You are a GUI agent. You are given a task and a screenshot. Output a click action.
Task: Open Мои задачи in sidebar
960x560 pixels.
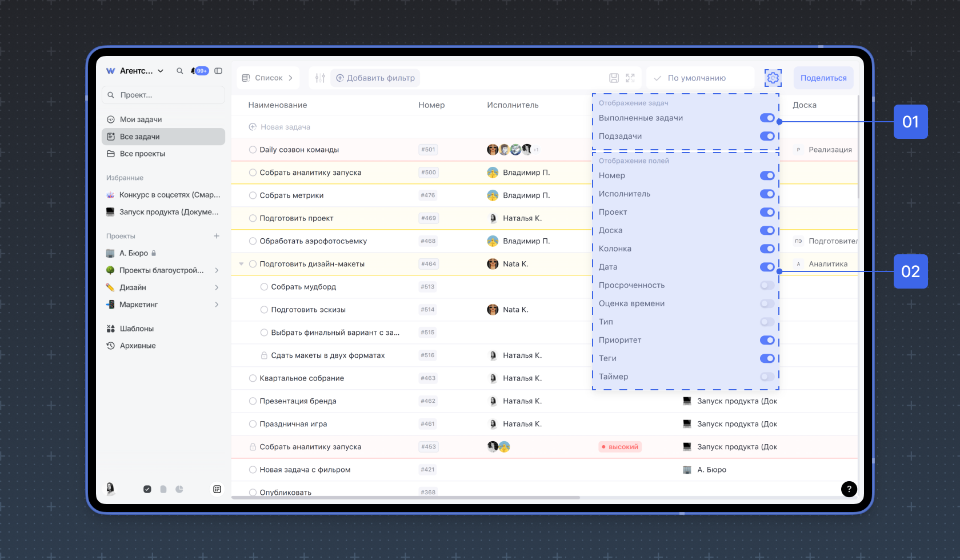coord(141,119)
